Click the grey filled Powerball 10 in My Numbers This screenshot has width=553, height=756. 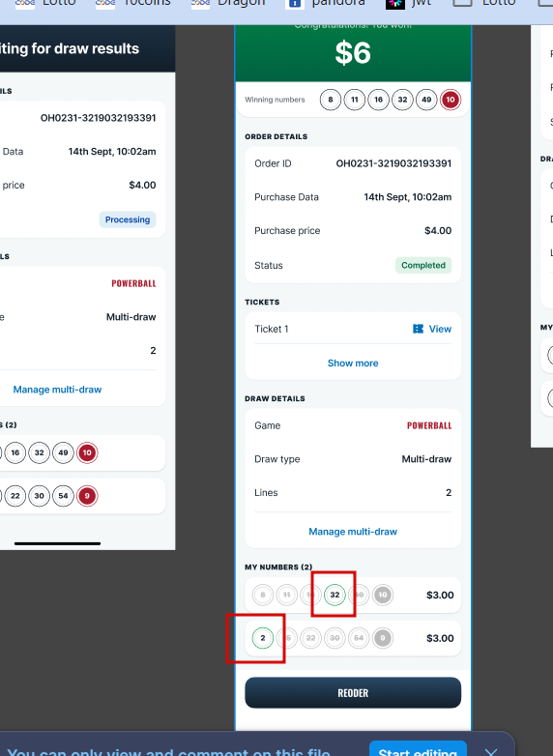383,595
